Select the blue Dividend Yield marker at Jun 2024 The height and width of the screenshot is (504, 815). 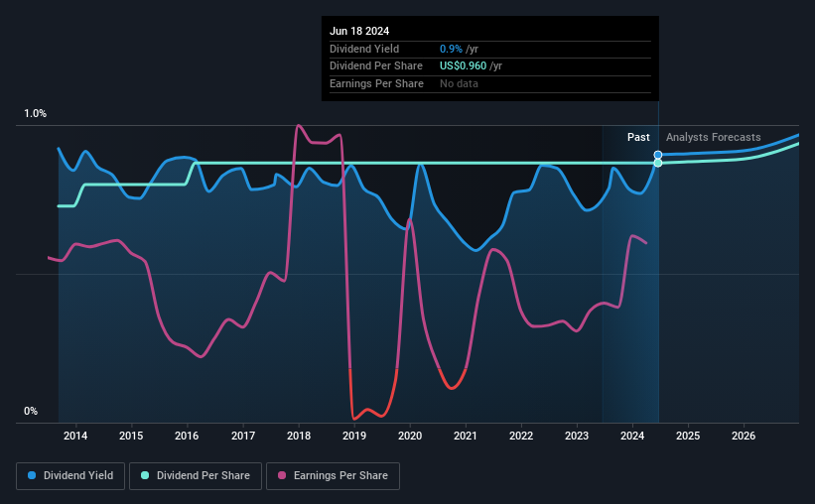point(658,155)
